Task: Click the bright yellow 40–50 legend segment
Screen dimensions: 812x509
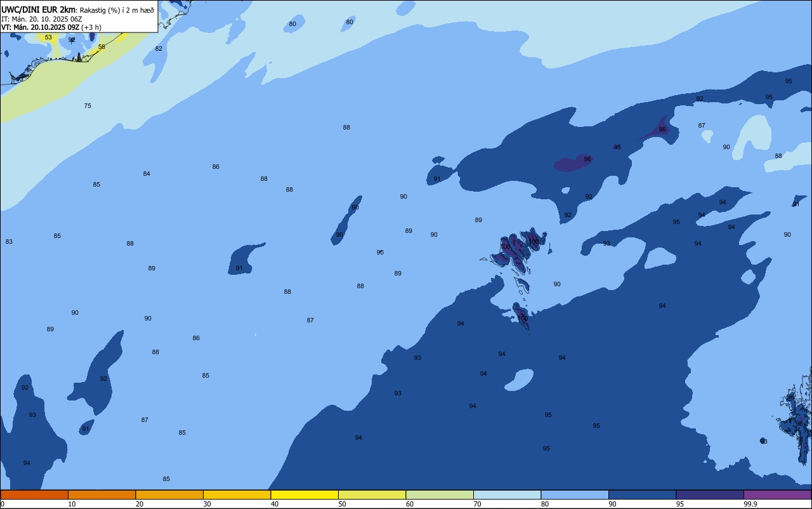Action: [304, 494]
